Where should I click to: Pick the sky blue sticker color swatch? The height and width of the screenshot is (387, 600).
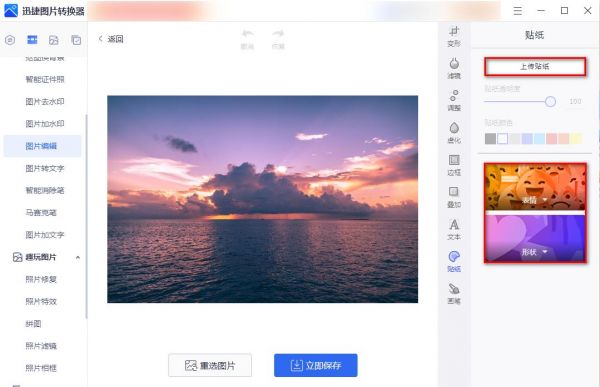(x=539, y=138)
